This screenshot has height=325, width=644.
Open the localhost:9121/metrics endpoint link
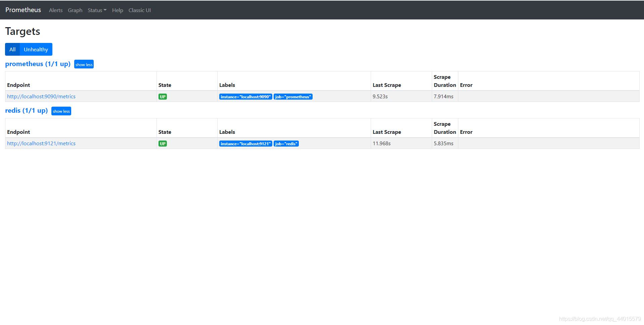pos(41,143)
